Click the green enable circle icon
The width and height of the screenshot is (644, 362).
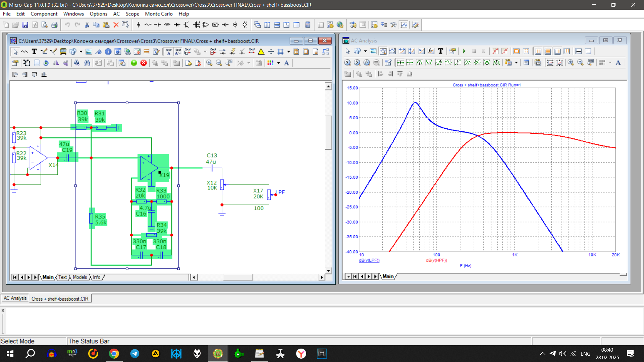[x=134, y=63]
